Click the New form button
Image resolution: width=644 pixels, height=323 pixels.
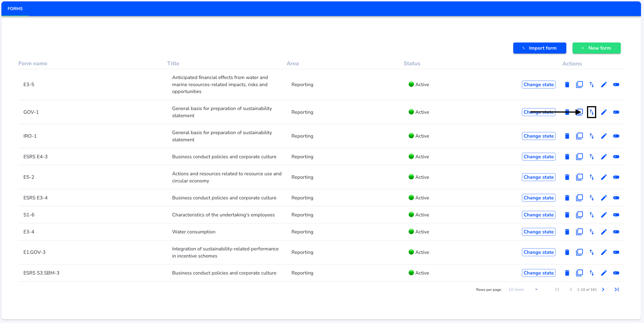point(596,48)
